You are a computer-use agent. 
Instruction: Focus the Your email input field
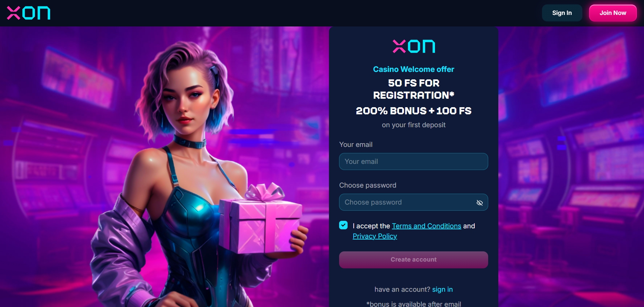pos(413,161)
